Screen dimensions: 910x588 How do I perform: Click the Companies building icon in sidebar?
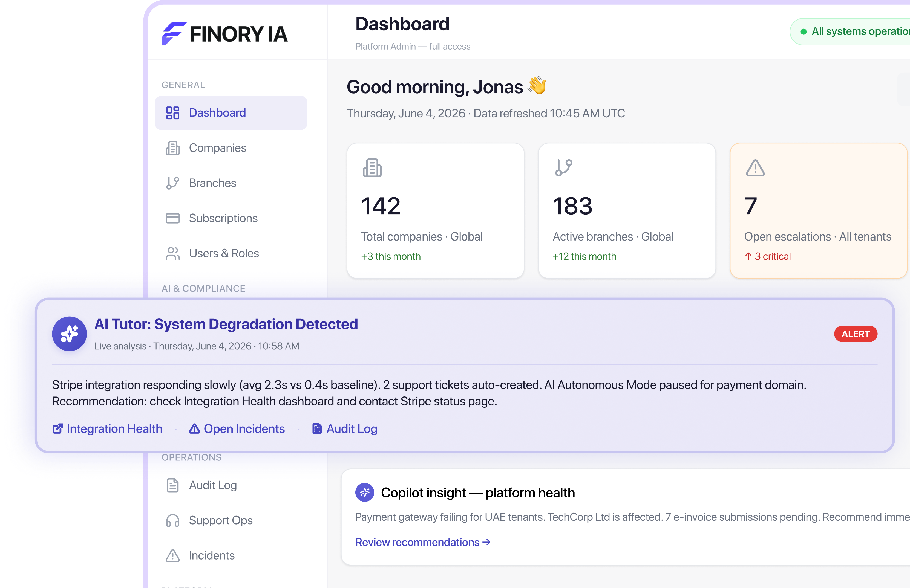point(173,148)
